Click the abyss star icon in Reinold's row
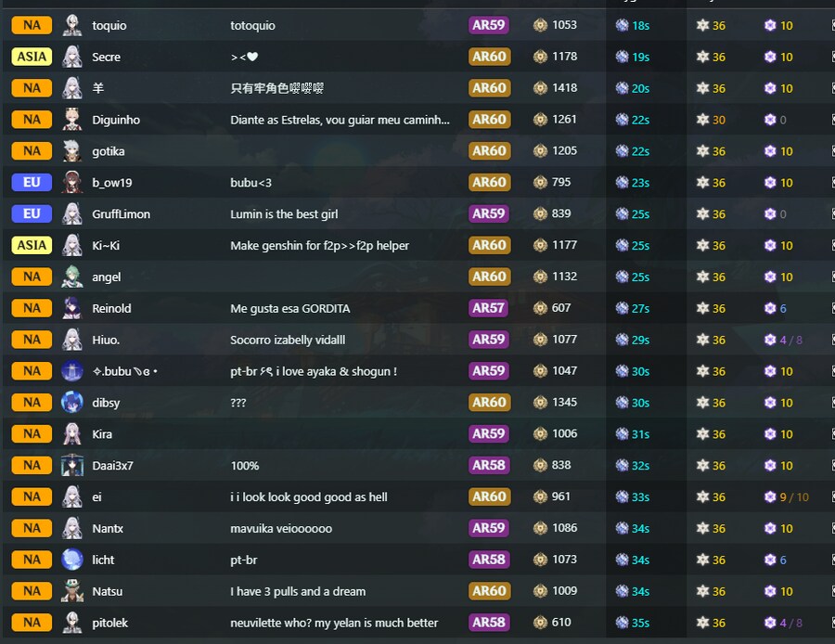The height and width of the screenshot is (644, 835). (x=702, y=308)
